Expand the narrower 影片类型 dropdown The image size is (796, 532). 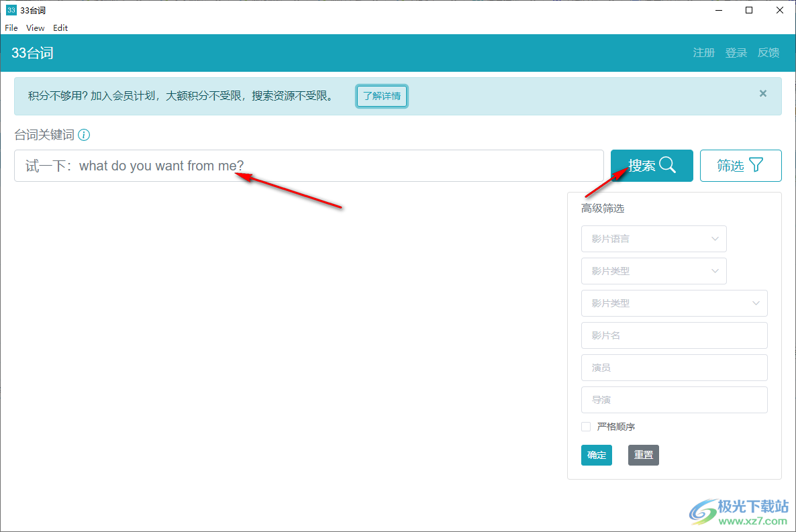(653, 271)
